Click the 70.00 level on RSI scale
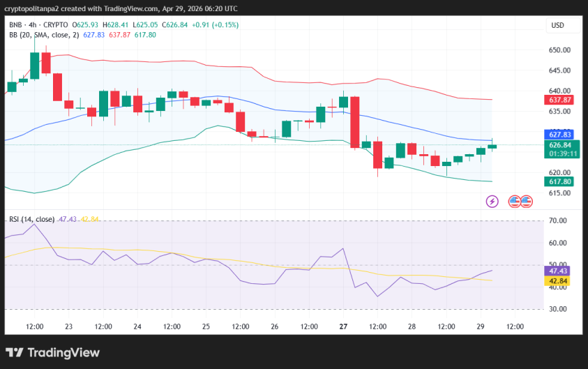Screen dimensions: 588x369 click(x=557, y=221)
